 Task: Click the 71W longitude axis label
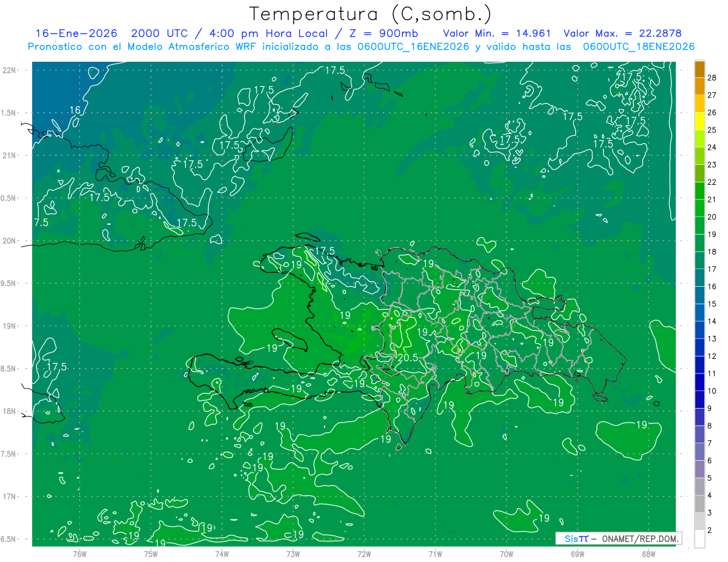click(x=435, y=554)
